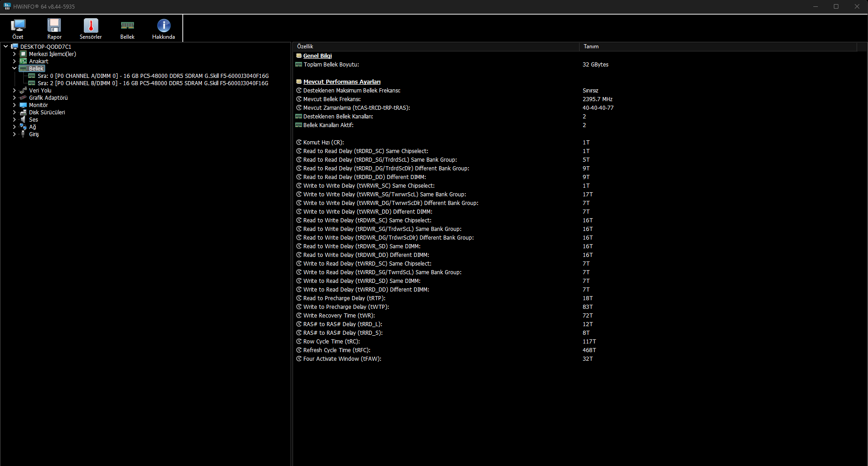This screenshot has width=868, height=466.
Task: Expand the Ağ tree node
Action: [x=15, y=127]
